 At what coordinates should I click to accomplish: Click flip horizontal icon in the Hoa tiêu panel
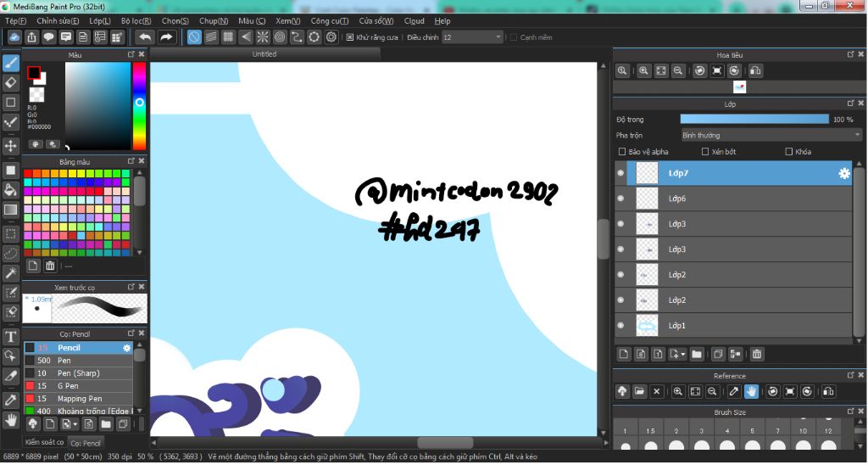point(755,71)
